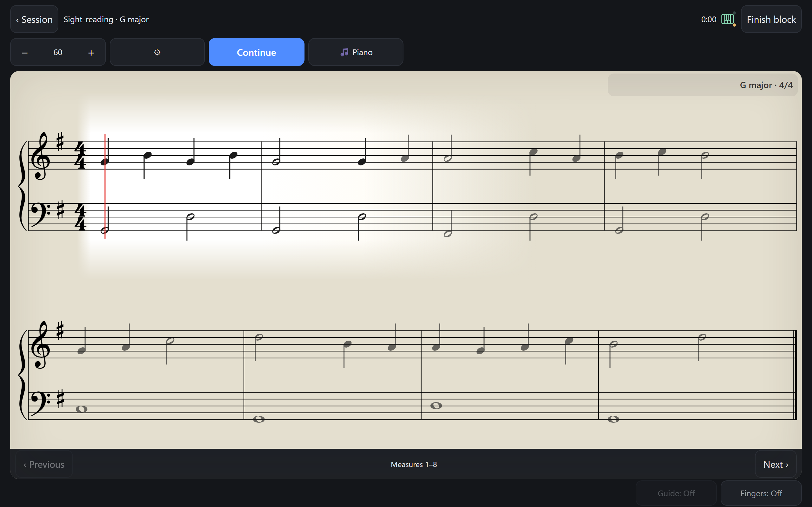Screen dimensions: 812x507
Task: Go to Previous measures page
Action: tap(44, 464)
